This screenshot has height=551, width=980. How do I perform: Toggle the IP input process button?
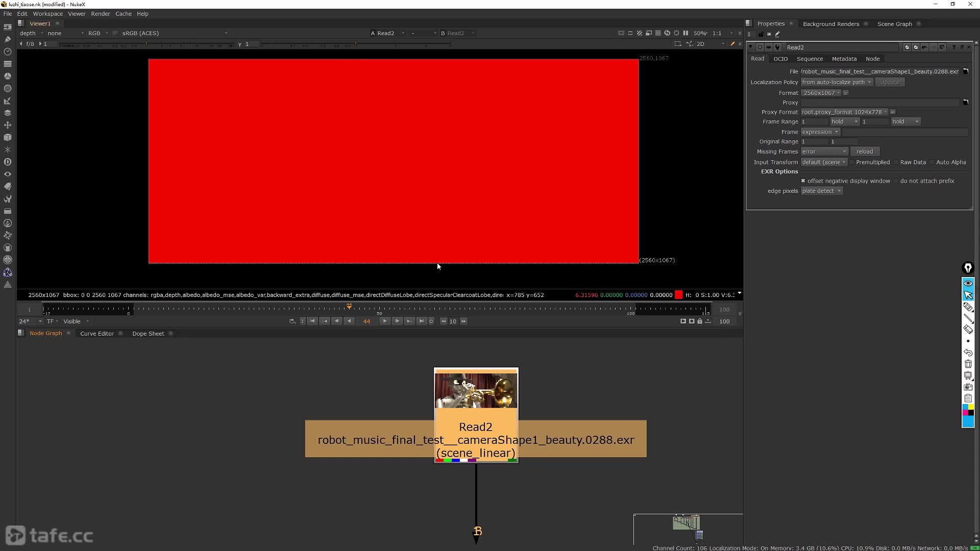point(115,33)
